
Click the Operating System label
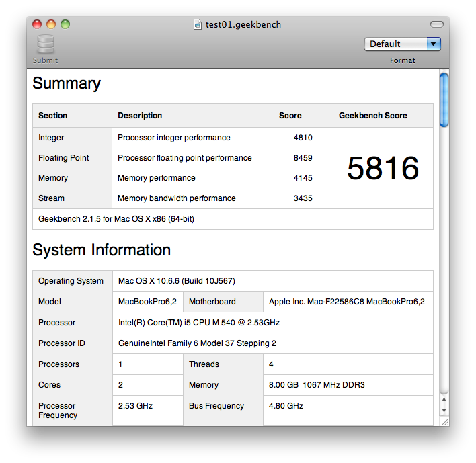click(x=71, y=281)
